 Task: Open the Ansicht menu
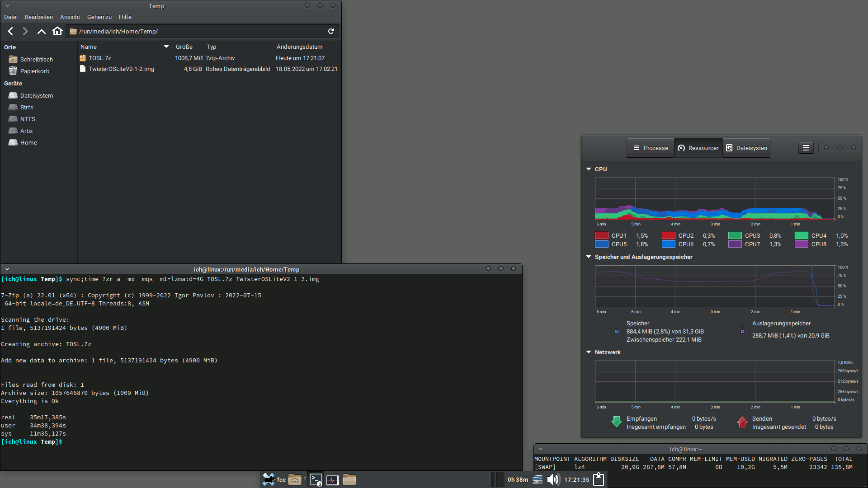70,17
